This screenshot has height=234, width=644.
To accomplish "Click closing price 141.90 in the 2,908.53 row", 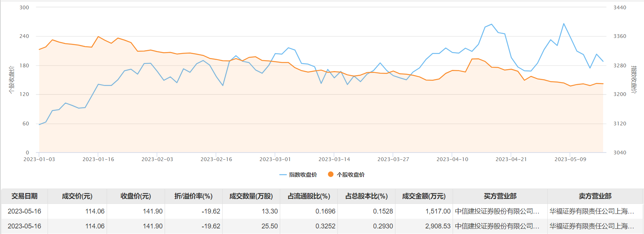I will coord(153,226).
